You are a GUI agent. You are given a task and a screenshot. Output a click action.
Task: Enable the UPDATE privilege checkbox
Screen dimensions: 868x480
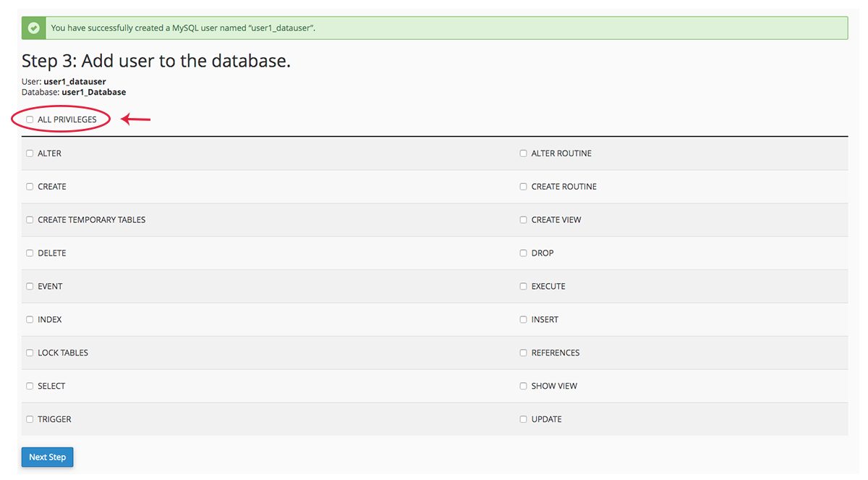[523, 420]
